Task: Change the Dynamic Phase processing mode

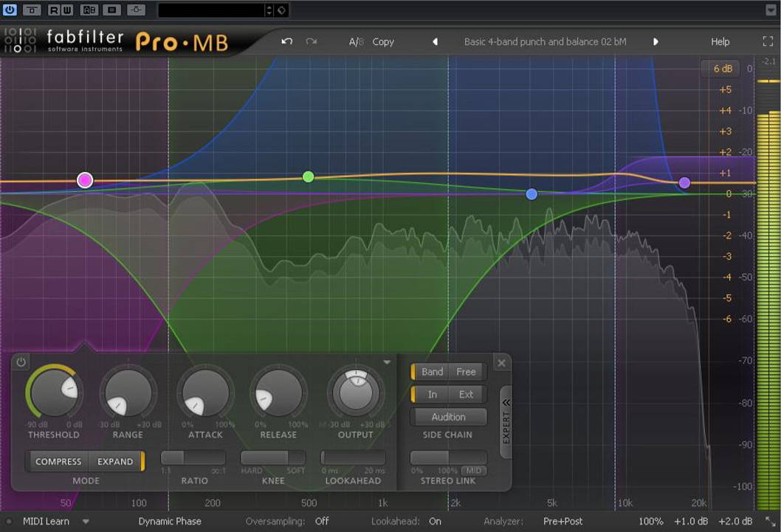Action: point(170,521)
